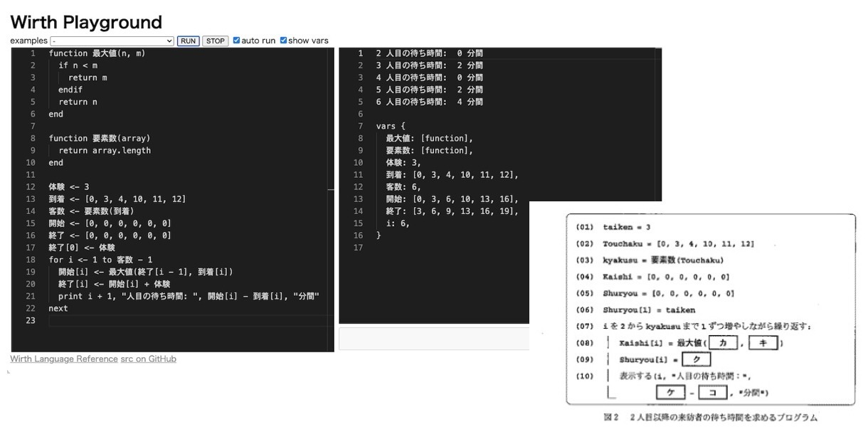Screen dimensions: 868x434
Task: Disable the show vars checkbox
Action: click(283, 41)
